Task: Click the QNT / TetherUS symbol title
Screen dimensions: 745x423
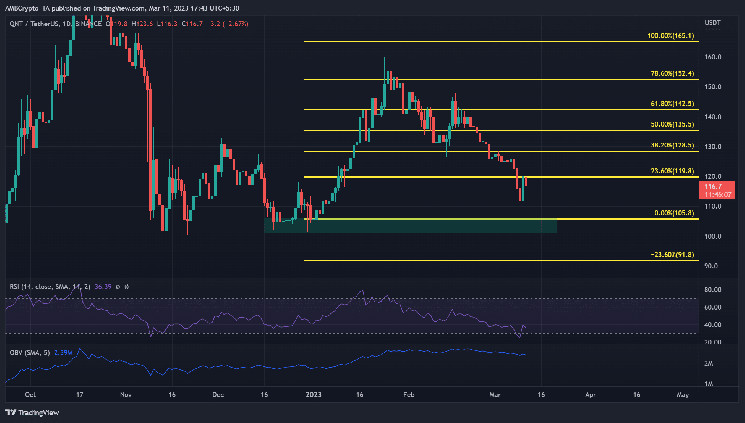Action: (x=34, y=23)
